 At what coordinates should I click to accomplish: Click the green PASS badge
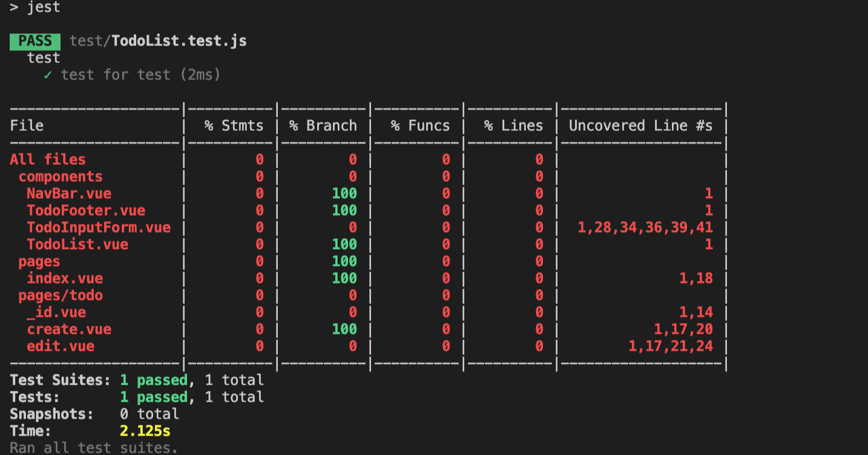coord(35,41)
